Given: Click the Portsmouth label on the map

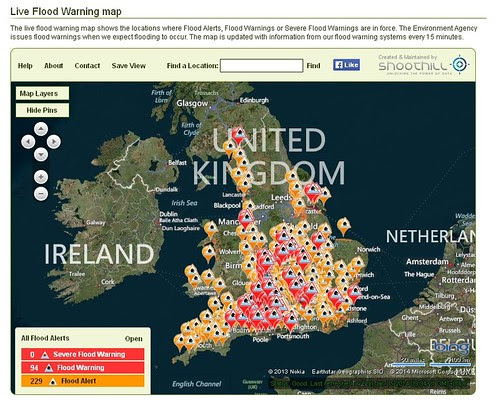Looking at the screenshot, I should pos(293,336).
